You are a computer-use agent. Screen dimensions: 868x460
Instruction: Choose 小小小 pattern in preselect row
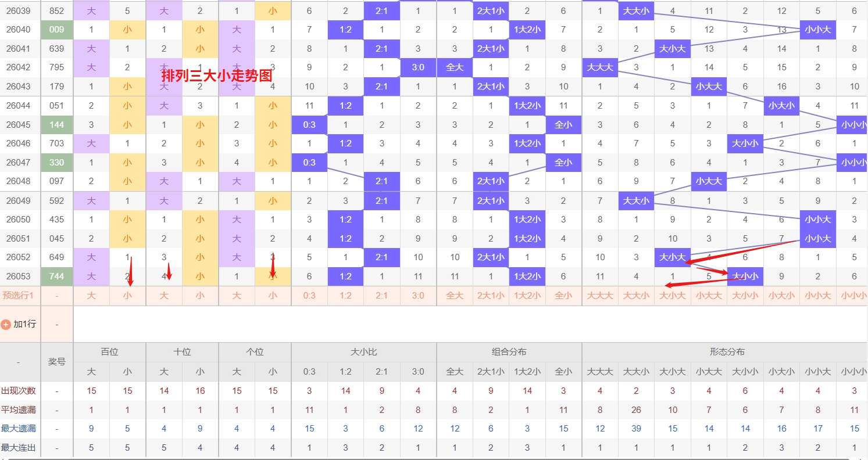pyautogui.click(x=853, y=295)
